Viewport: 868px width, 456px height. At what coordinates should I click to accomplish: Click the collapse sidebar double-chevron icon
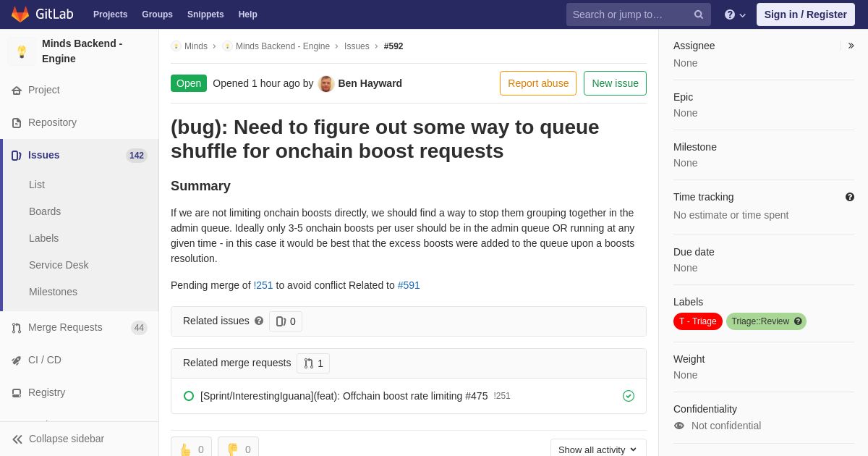click(17, 439)
